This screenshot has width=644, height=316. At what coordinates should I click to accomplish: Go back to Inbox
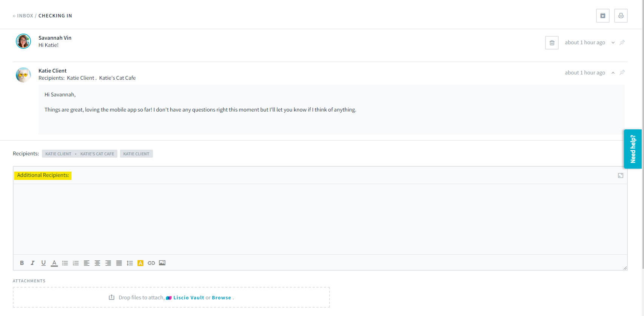23,16
